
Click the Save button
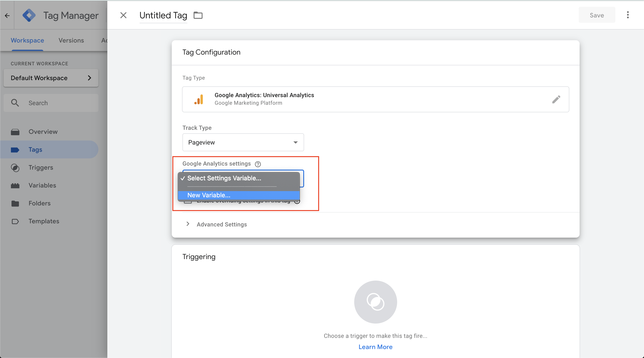[597, 15]
